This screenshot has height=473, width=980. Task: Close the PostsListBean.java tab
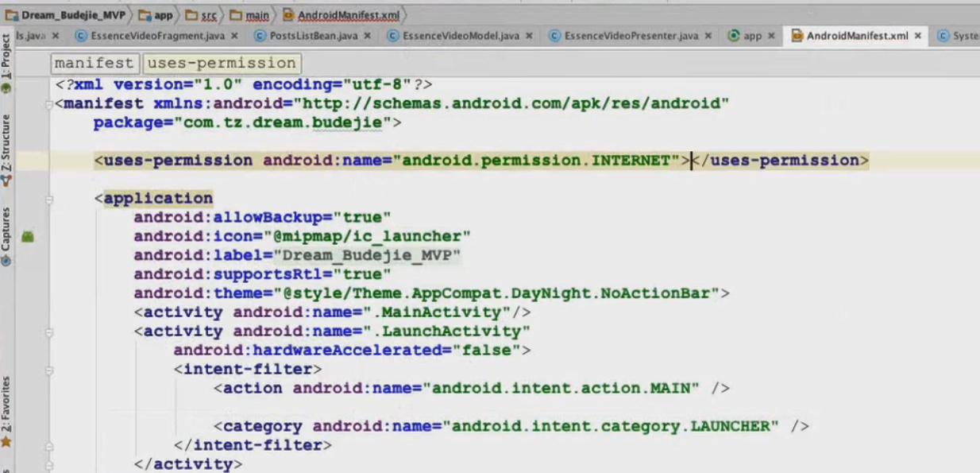[x=366, y=36]
